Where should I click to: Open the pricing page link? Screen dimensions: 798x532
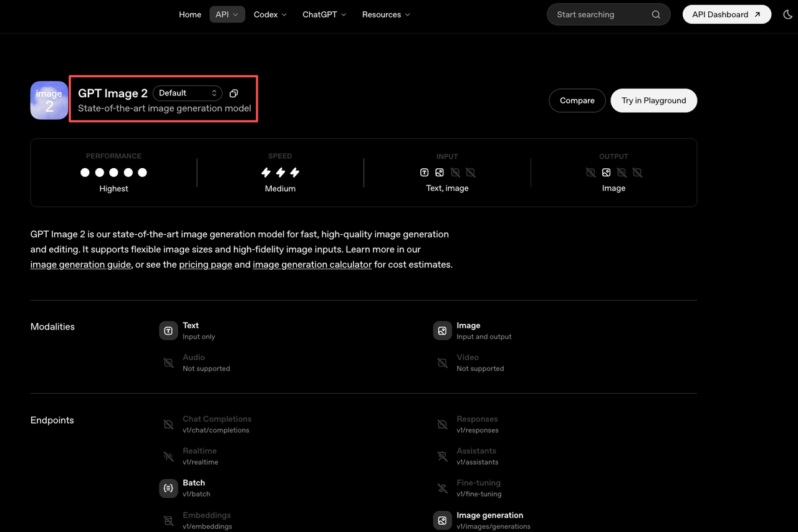pos(206,265)
